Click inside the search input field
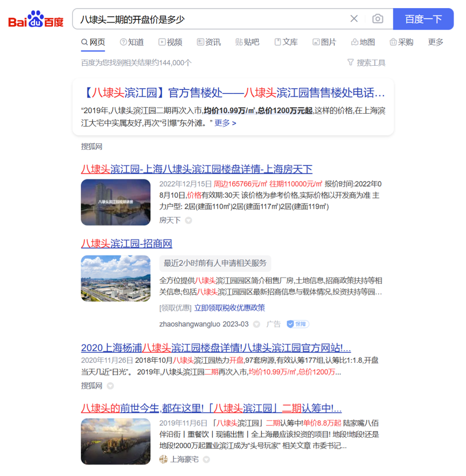The width and height of the screenshot is (466, 476). [210, 19]
